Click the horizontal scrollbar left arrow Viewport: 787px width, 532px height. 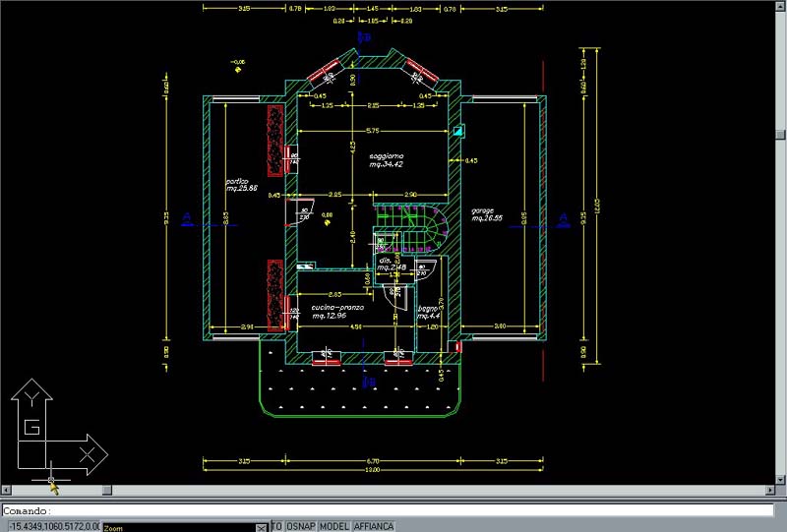click(x=7, y=490)
